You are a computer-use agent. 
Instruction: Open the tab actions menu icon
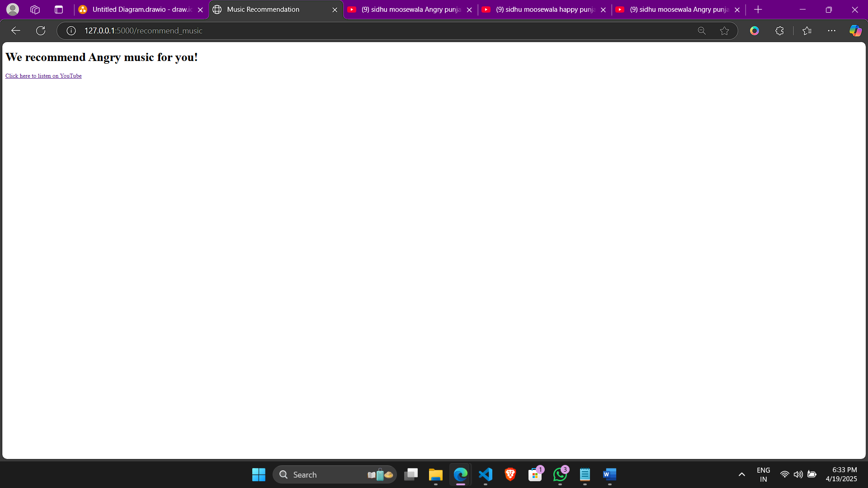point(59,9)
